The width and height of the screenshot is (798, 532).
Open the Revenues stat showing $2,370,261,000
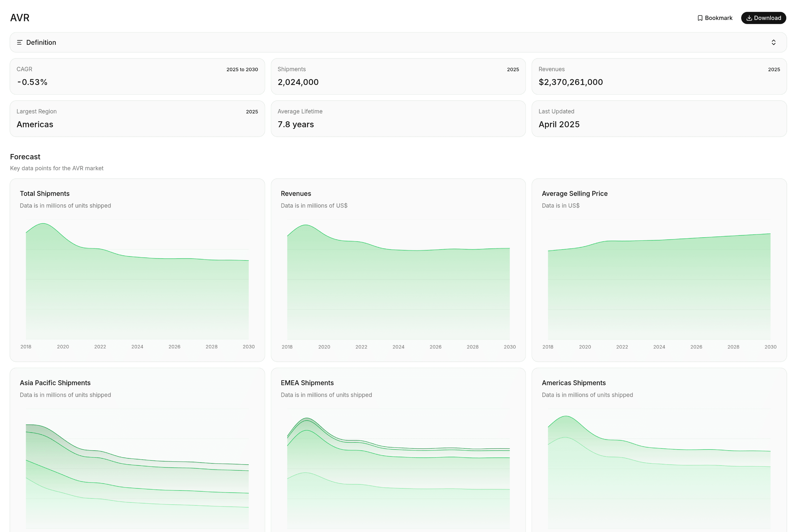pyautogui.click(x=659, y=76)
